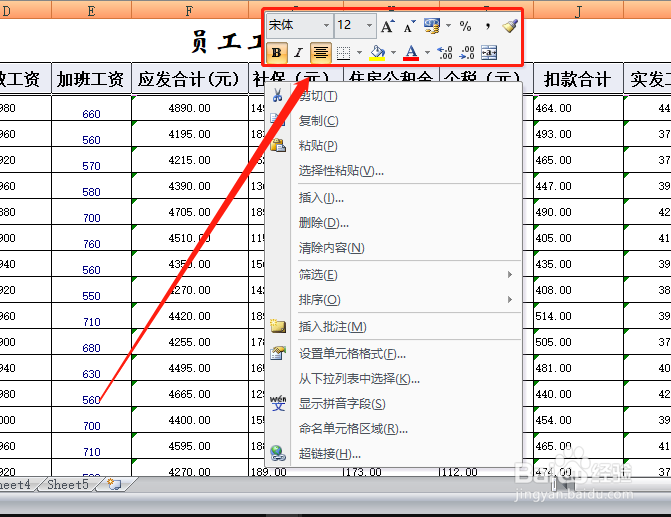Select cell with value 4890.00
This screenshot has height=517, width=671.
click(190, 108)
